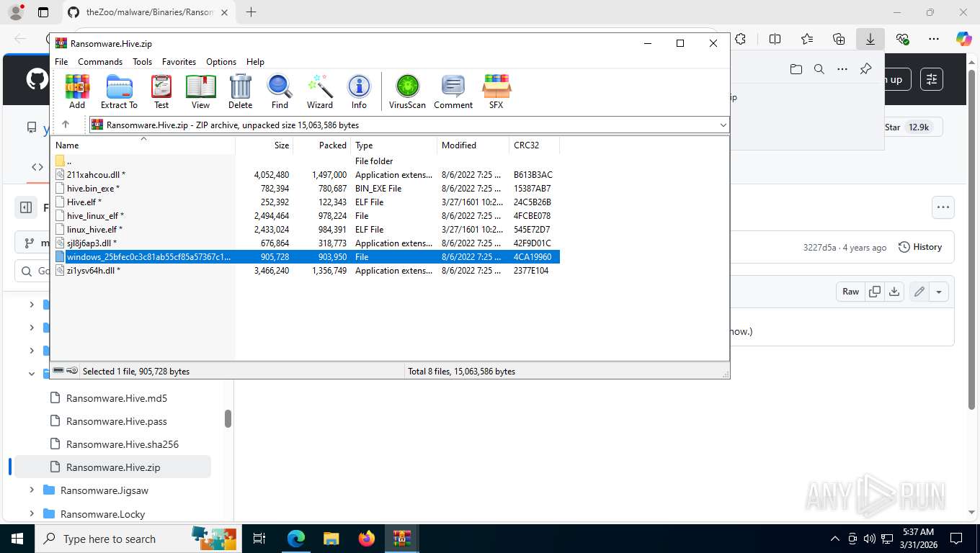This screenshot has height=553, width=980.
Task: Sort by Modified column header
Action: pyautogui.click(x=473, y=145)
